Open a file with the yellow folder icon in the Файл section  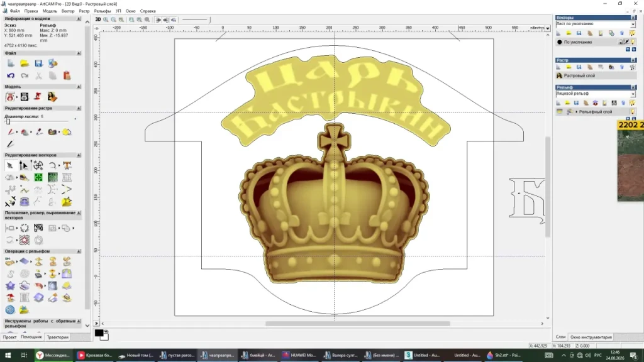point(25,63)
